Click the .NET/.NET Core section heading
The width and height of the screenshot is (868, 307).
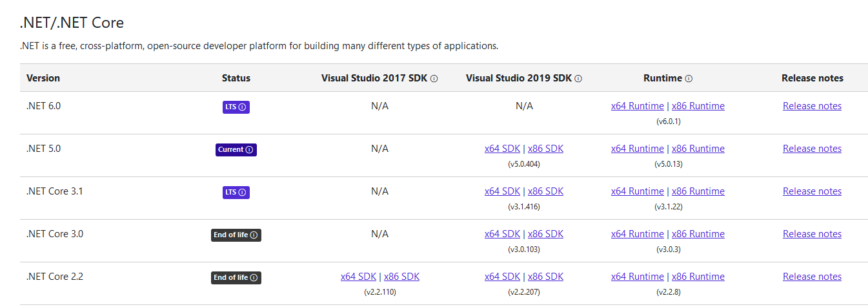tap(72, 23)
